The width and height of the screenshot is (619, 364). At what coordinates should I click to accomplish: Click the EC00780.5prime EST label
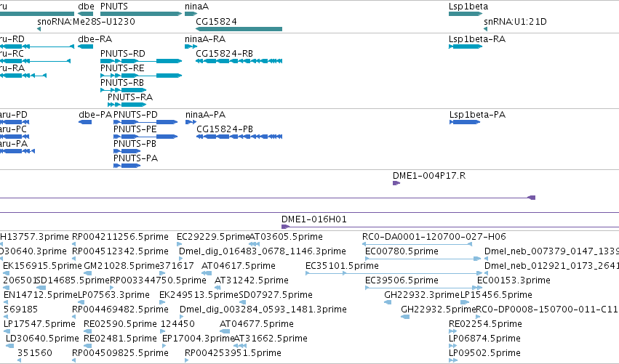tap(402, 251)
